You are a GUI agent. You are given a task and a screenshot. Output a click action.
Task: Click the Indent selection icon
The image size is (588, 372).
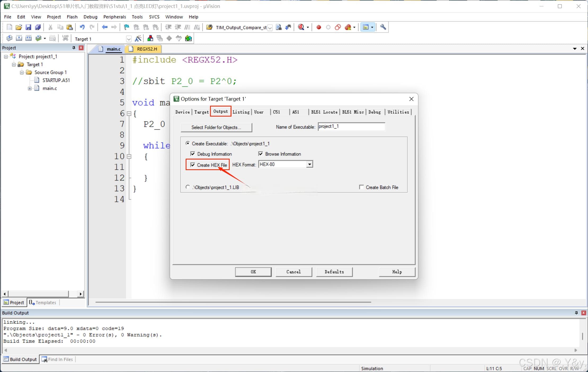coord(168,27)
